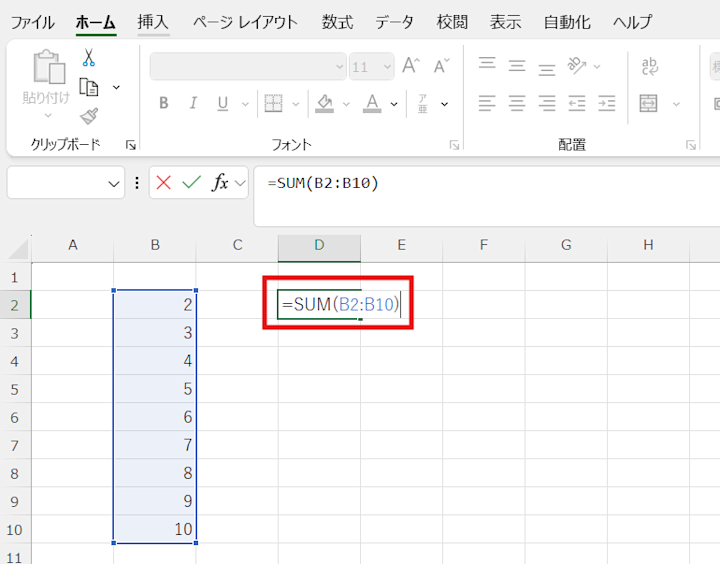
Task: Align text left icon
Action: 487,103
